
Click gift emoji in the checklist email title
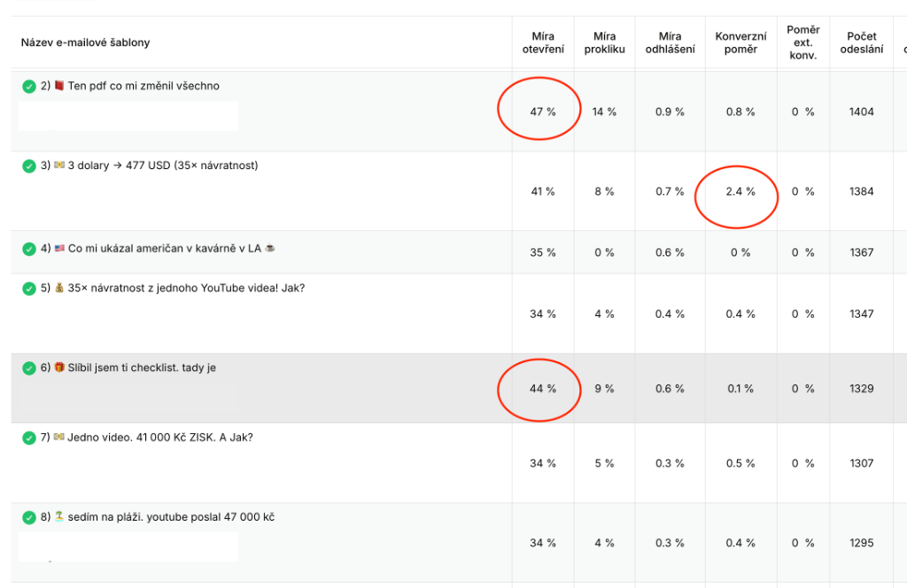pos(59,367)
